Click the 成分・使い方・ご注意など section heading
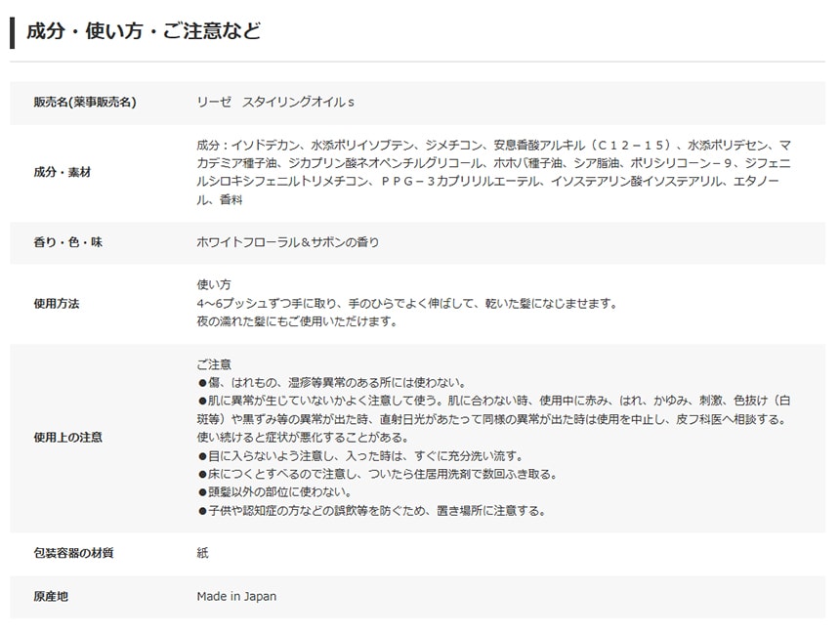 click(143, 31)
